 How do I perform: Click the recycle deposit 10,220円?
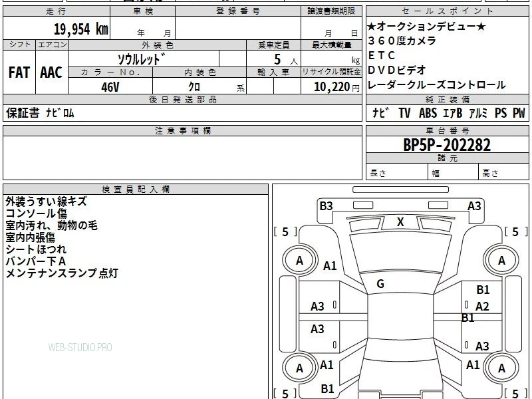tap(336, 87)
